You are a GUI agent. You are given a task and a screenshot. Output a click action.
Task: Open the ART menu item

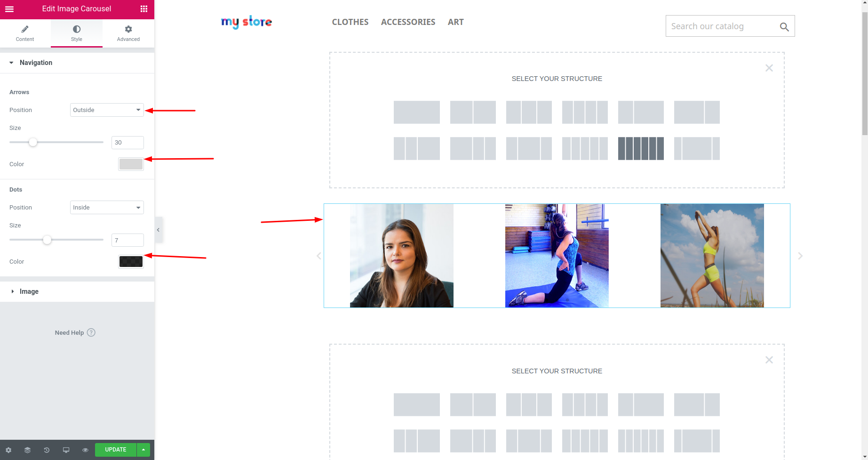click(455, 22)
